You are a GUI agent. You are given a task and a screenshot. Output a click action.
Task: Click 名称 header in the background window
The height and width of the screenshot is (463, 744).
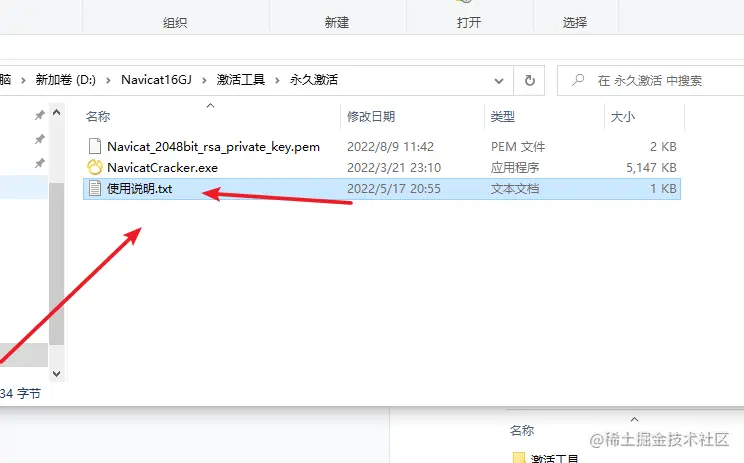point(522,430)
